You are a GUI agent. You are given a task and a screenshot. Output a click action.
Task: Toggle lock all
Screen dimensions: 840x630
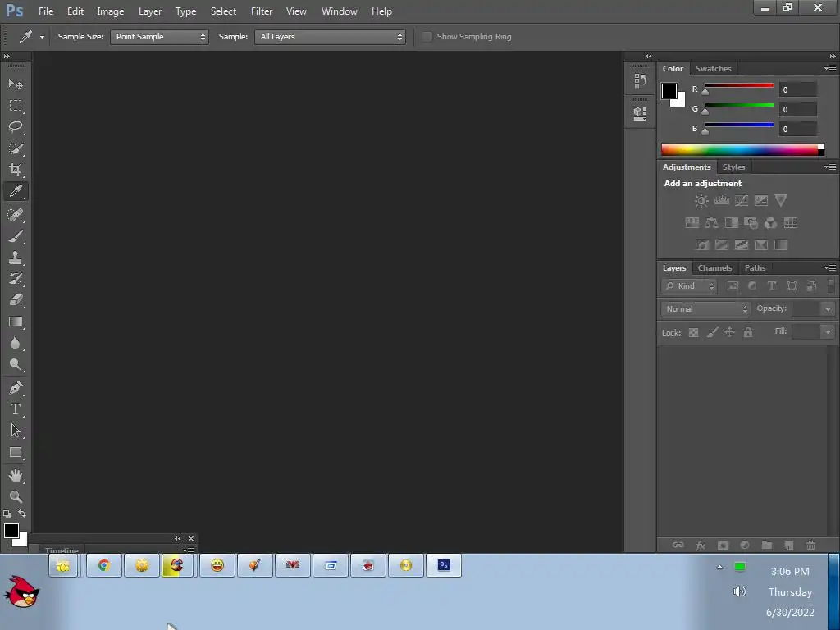click(748, 333)
